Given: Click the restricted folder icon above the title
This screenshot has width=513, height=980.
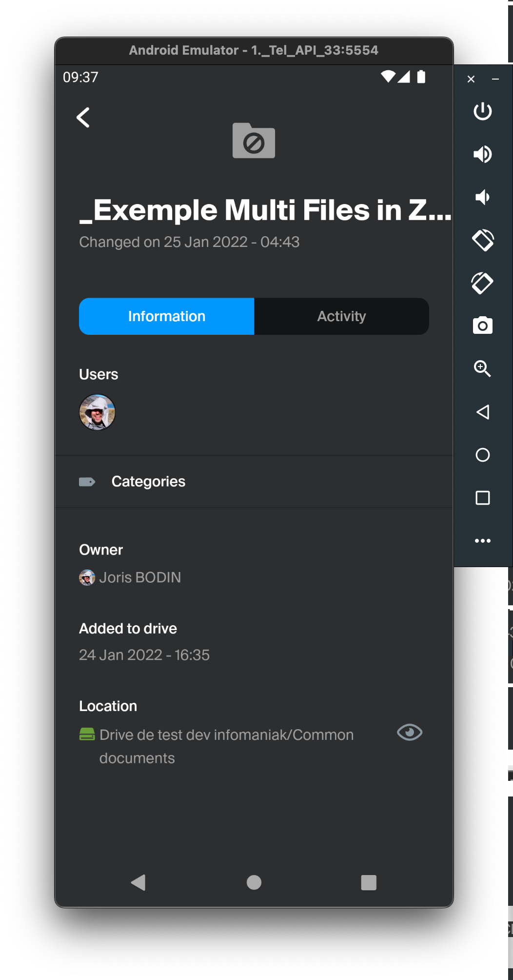Looking at the screenshot, I should (253, 141).
